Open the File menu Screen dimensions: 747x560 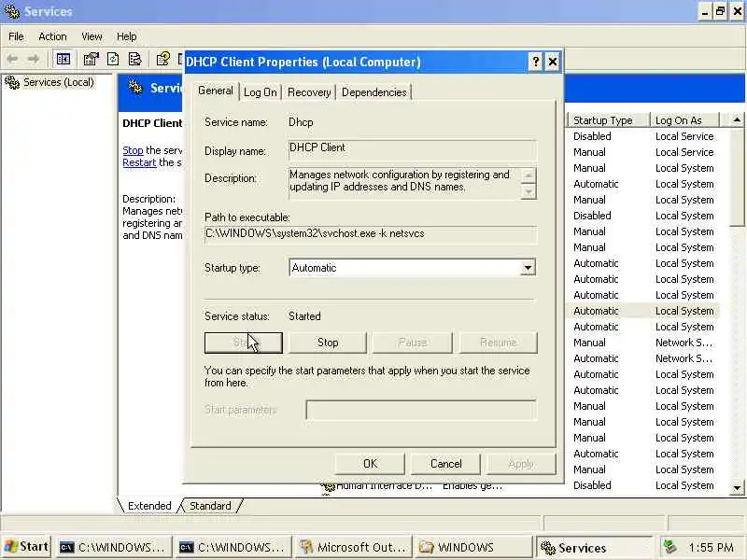tap(16, 36)
